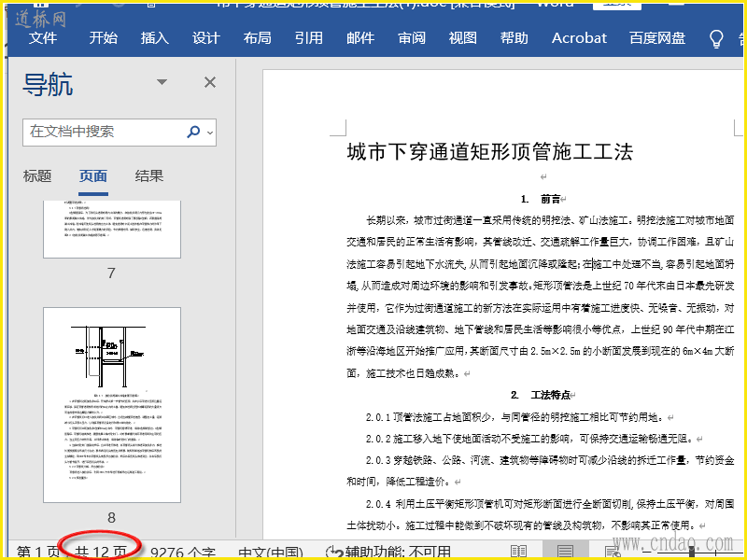Click the document title 城市下穿通道矩形顶管施工工法

tap(489, 152)
